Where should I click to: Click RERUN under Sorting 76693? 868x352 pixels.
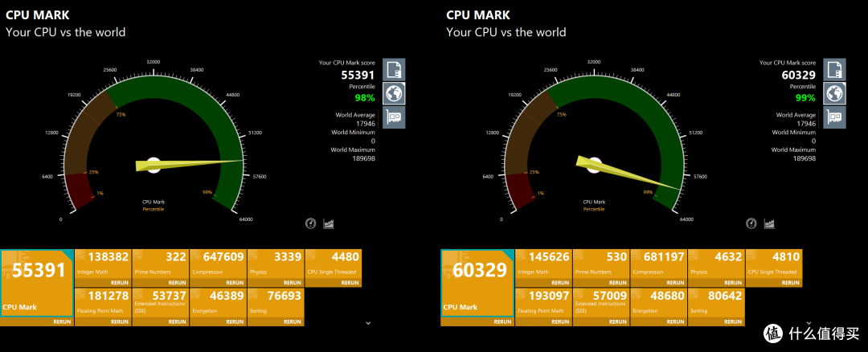[x=293, y=321]
